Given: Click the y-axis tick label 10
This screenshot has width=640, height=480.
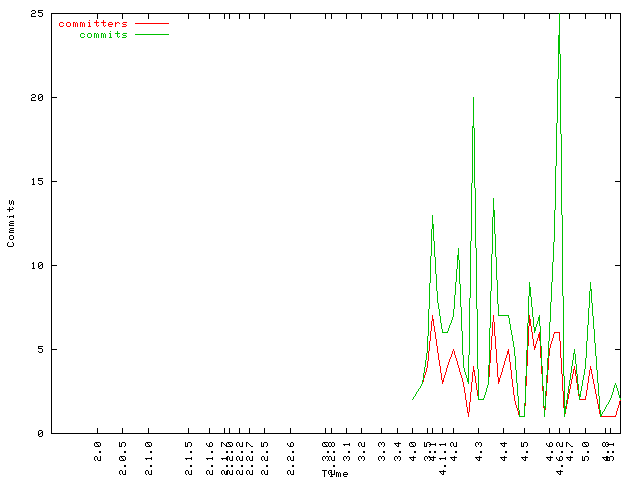Looking at the screenshot, I should click(x=35, y=266).
